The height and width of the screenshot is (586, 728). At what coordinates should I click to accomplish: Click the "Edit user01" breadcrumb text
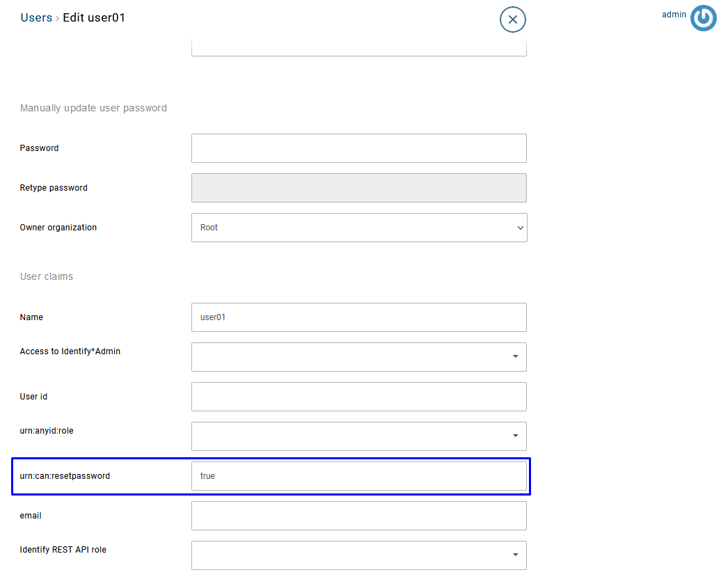94,18
